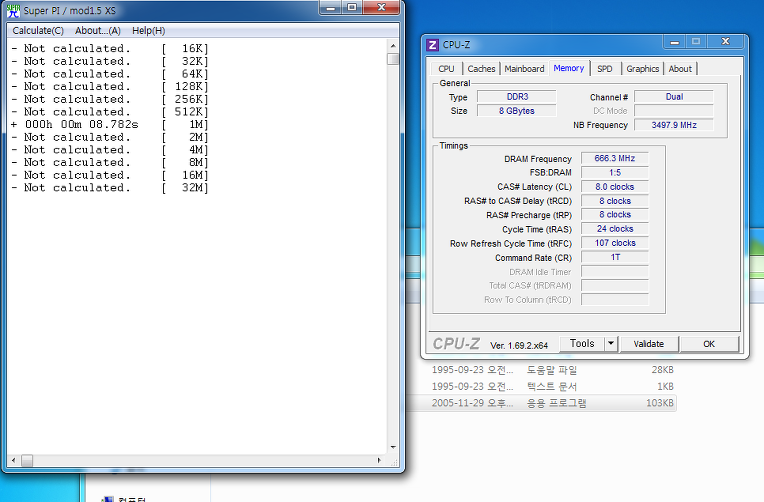Click the DDR3 Type field
This screenshot has width=764, height=502.
pos(516,97)
